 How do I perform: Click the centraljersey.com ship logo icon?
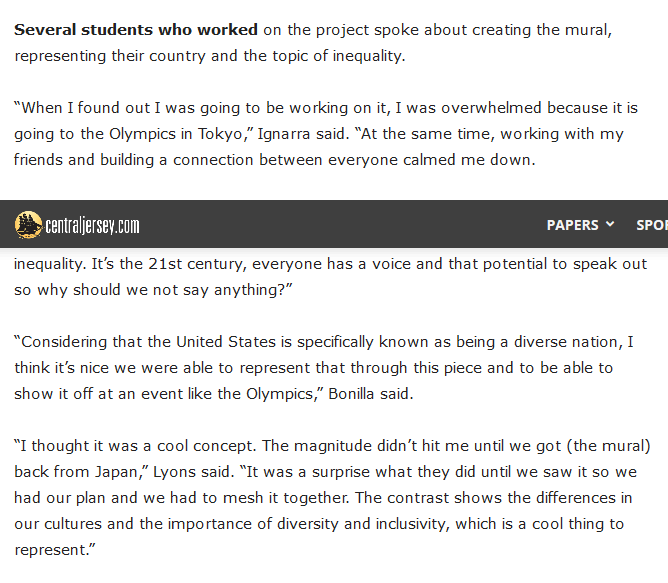tap(29, 224)
